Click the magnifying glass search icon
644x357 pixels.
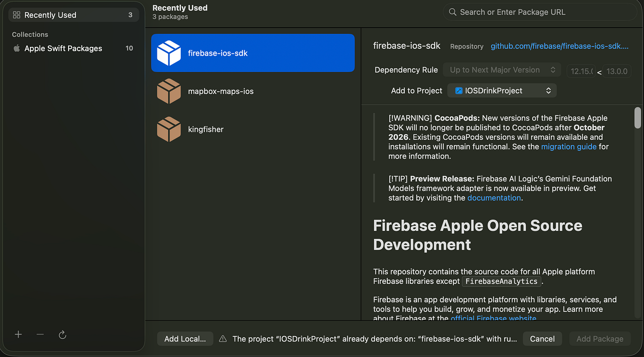pyautogui.click(x=453, y=12)
